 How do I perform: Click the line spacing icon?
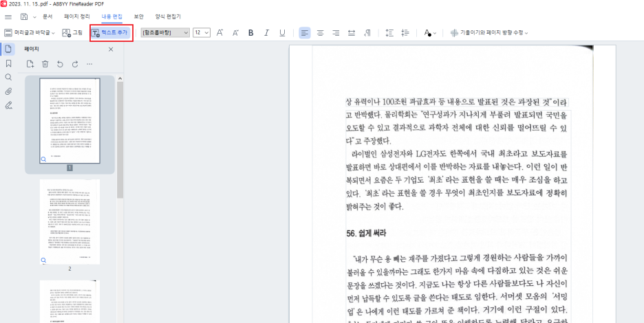389,33
